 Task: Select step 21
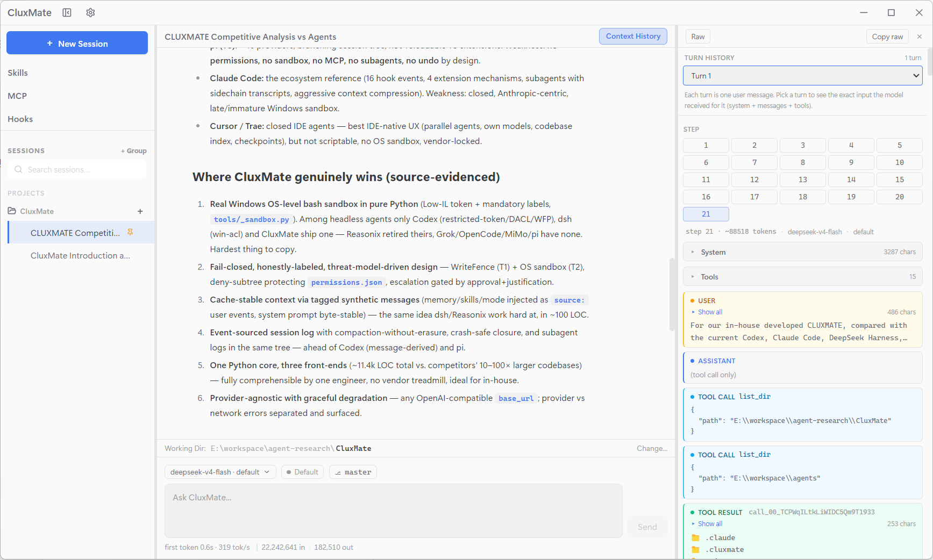706,214
